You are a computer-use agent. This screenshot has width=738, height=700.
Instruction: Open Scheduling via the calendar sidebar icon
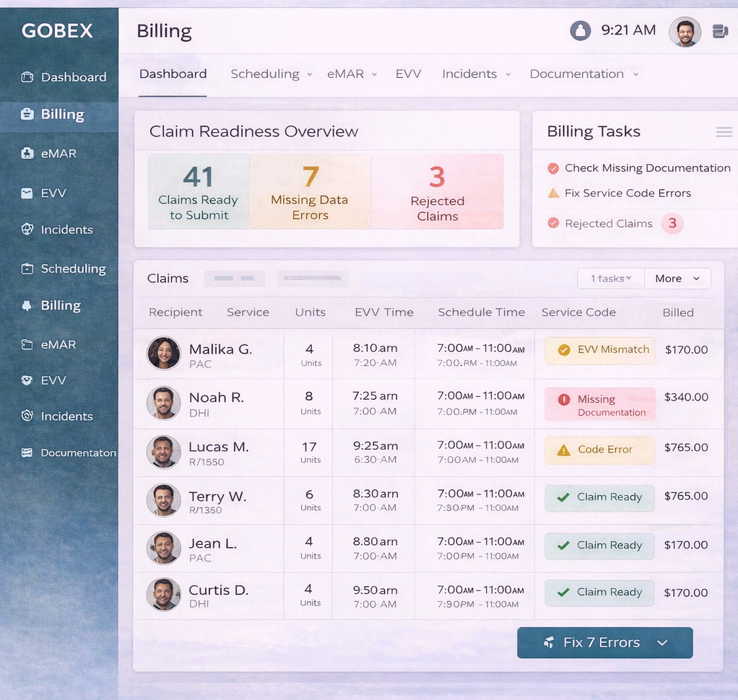(27, 268)
